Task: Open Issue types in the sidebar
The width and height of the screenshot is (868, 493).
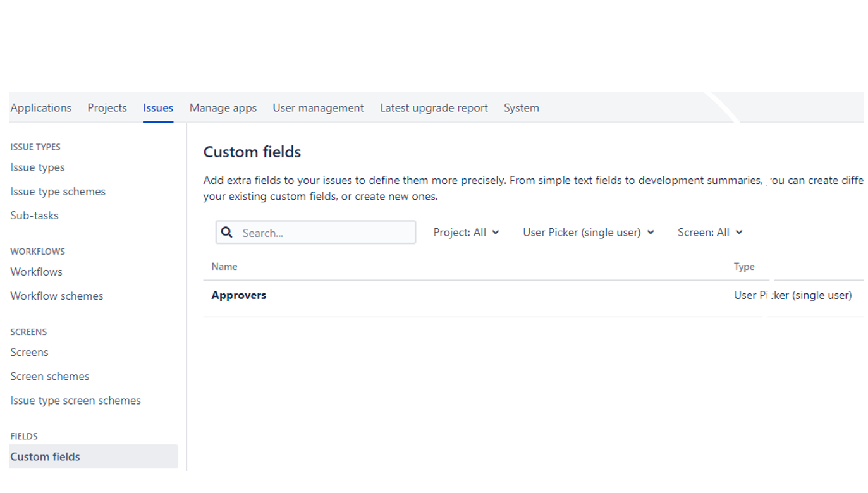Action: click(x=37, y=167)
